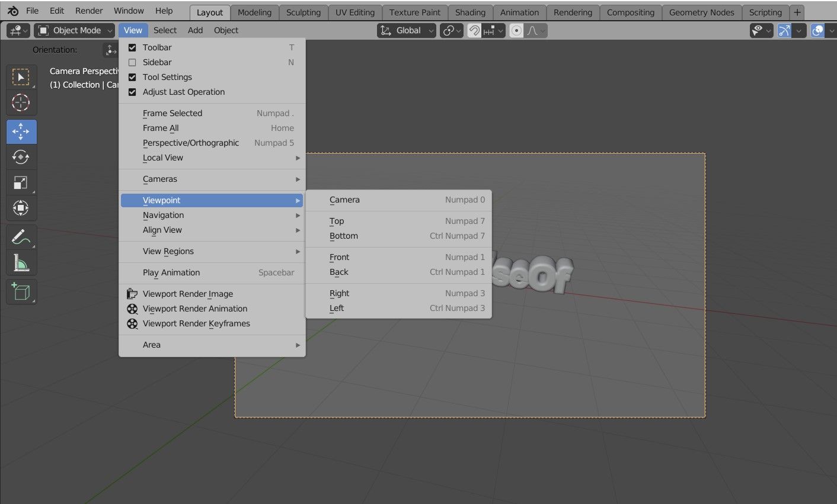Viewport: 837px width, 504px height.
Task: Select the Transform tool
Action: click(21, 208)
